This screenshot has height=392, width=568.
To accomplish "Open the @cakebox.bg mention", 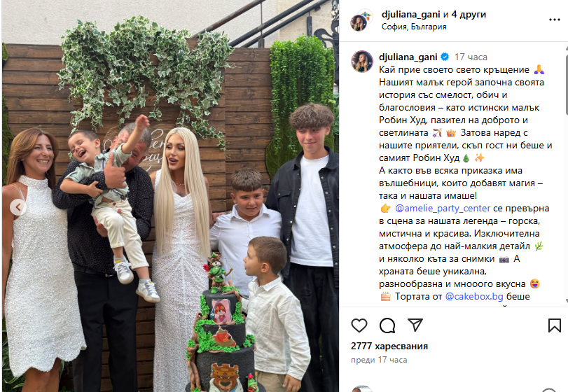I will coord(474,296).
